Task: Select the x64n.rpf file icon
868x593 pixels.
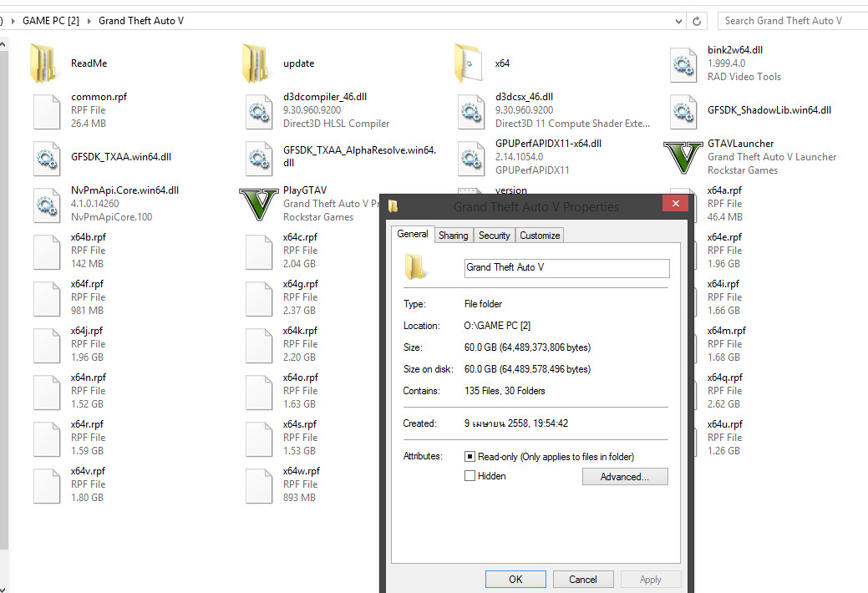Action: click(47, 392)
